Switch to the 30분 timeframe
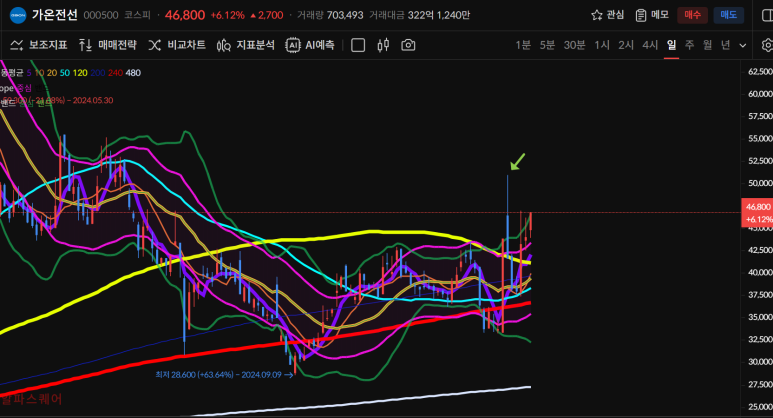The width and height of the screenshot is (773, 418). 574,45
